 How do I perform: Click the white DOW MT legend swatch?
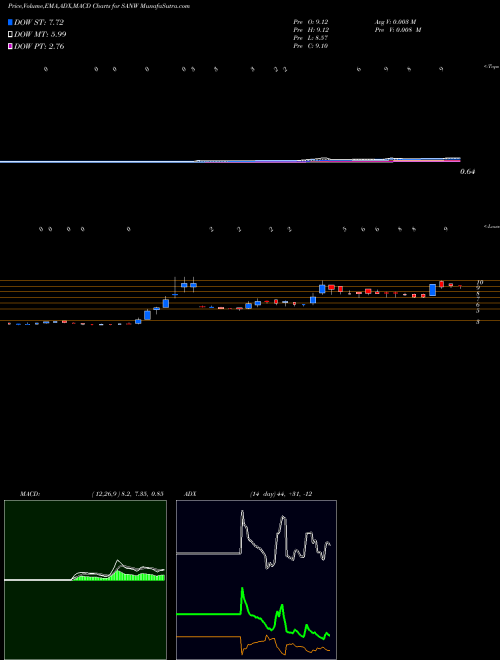click(x=10, y=34)
